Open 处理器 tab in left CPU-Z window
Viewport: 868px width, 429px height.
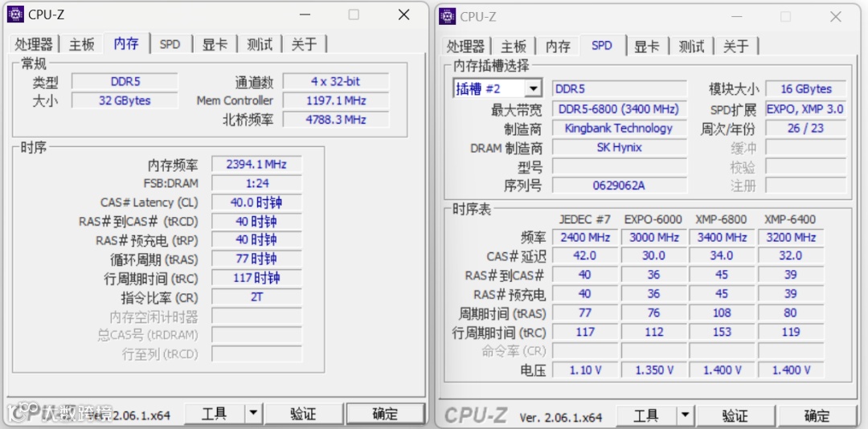34,44
